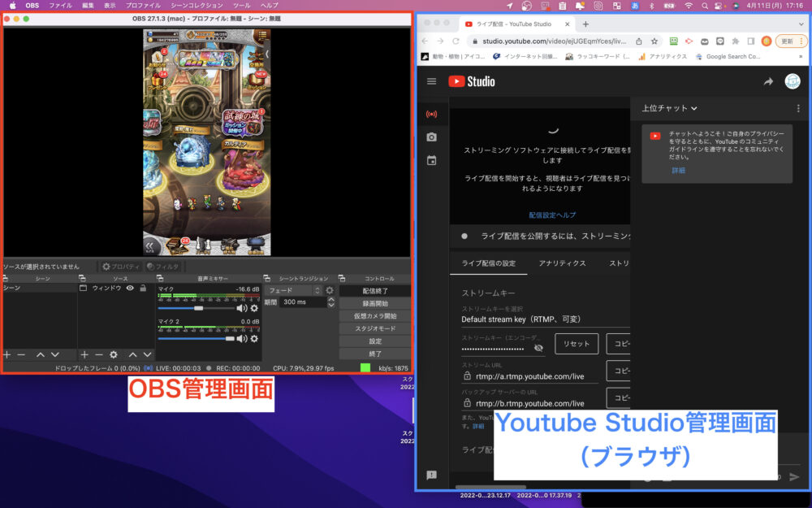Viewport: 812px width, 508px height.
Task: Reveal the hidden stream key with eye icon
Action: [538, 348]
